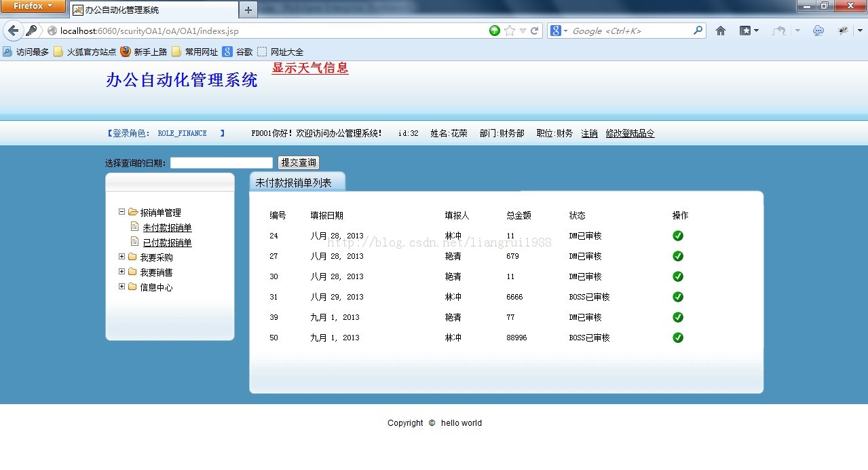Image resolution: width=868 pixels, height=470 pixels.
Task: Click the back navigation arrow
Action: click(x=14, y=31)
